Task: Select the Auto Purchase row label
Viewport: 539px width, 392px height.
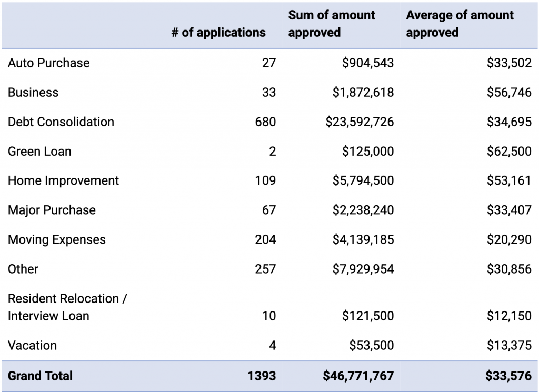Action: click(49, 63)
